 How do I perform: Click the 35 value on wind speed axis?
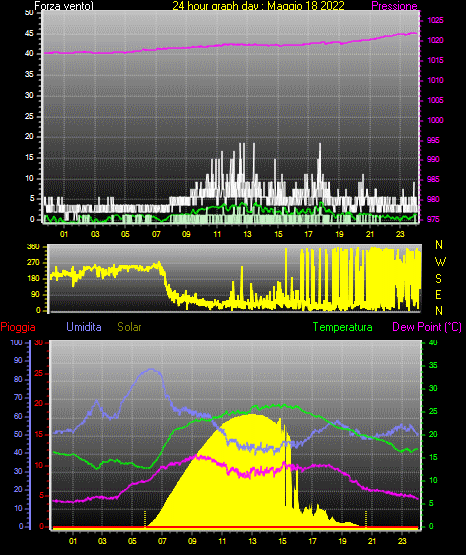pyautogui.click(x=29, y=74)
